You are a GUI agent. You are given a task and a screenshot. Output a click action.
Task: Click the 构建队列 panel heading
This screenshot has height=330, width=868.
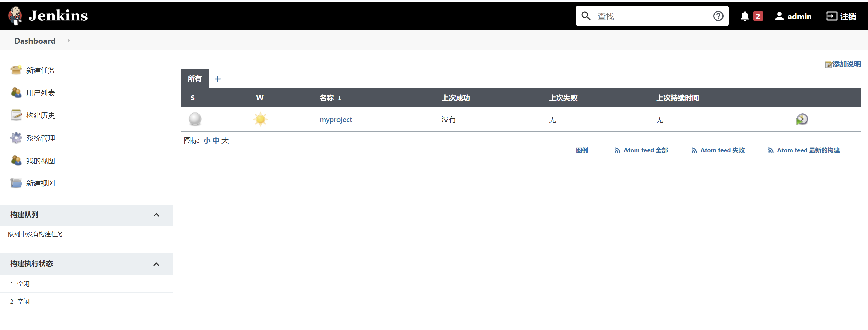pyautogui.click(x=24, y=215)
